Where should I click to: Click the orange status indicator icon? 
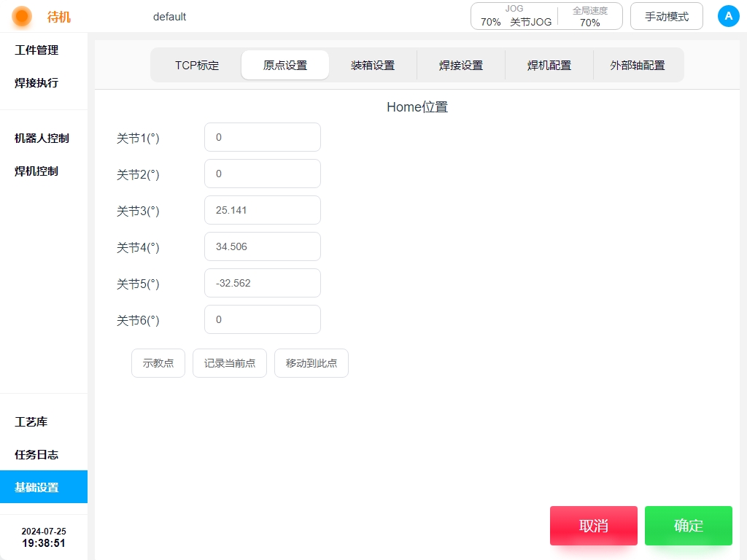point(23,16)
